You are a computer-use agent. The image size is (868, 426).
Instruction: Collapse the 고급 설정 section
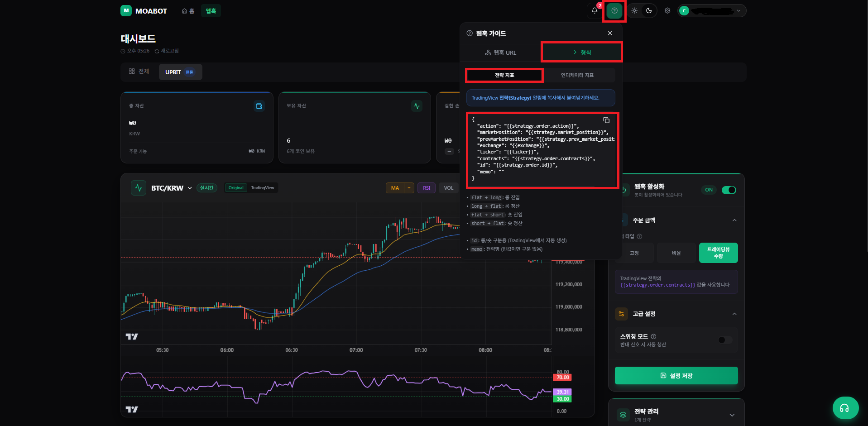pyautogui.click(x=734, y=314)
